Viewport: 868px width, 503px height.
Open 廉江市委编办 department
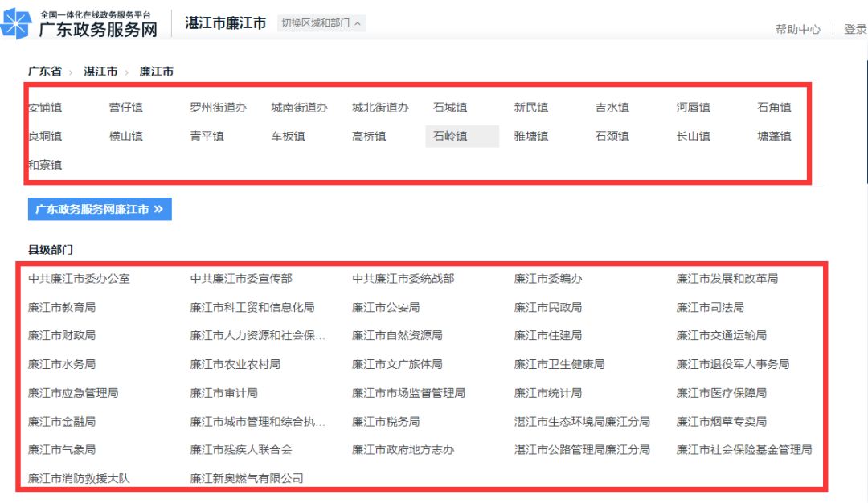548,279
